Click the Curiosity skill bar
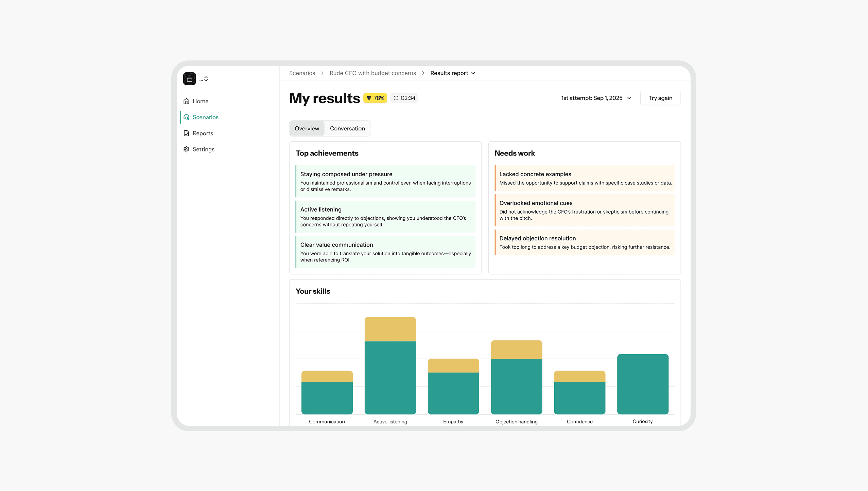The height and width of the screenshot is (491, 868). point(642,384)
